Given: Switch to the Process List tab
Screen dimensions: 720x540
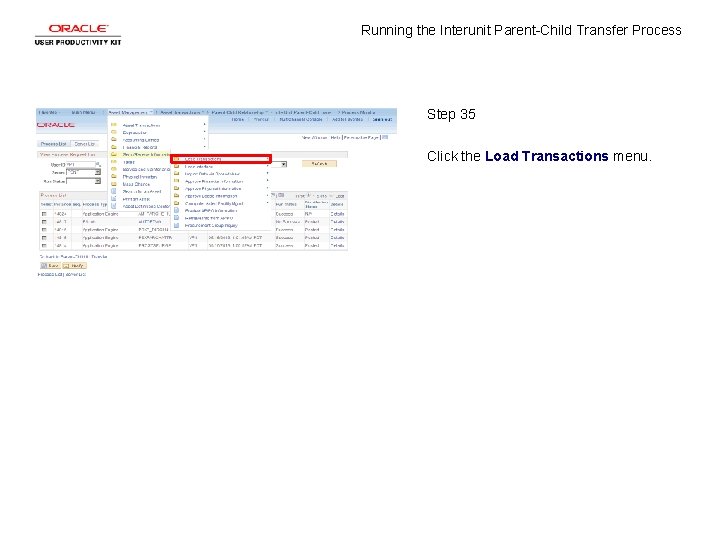Looking at the screenshot, I should pos(53,144).
